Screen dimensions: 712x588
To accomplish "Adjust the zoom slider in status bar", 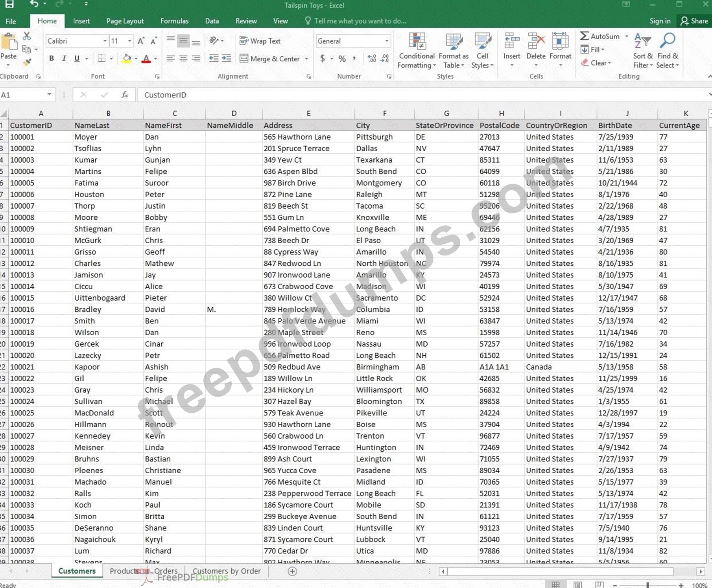I will (647, 585).
